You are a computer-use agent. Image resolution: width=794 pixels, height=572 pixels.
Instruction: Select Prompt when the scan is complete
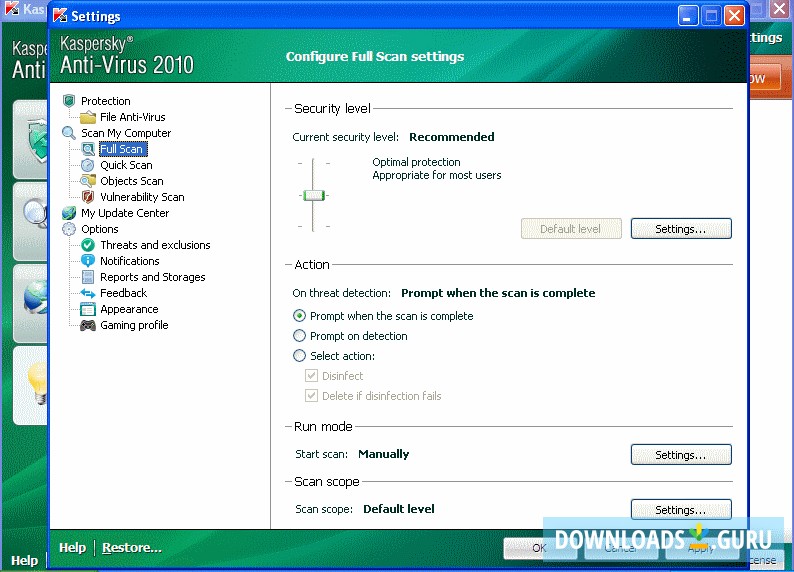pos(299,316)
